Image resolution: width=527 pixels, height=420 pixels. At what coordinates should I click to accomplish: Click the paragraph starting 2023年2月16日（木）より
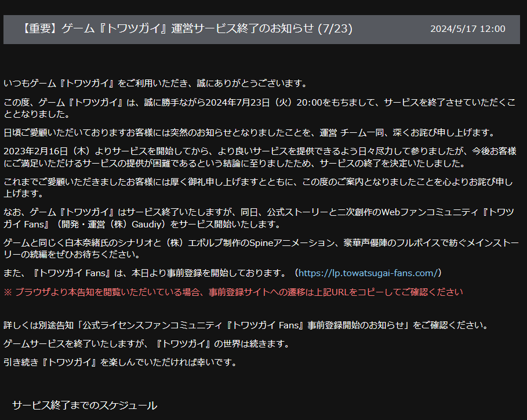260,157
